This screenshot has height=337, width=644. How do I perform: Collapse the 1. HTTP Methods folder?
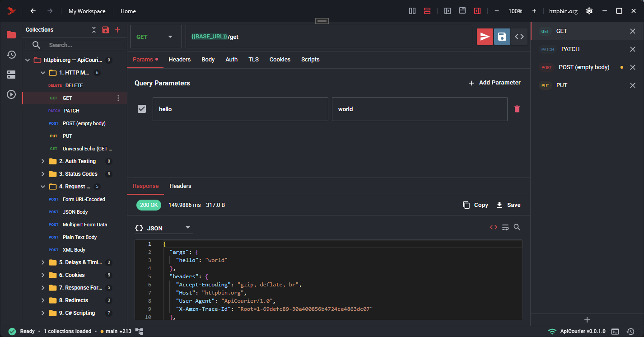(43, 73)
